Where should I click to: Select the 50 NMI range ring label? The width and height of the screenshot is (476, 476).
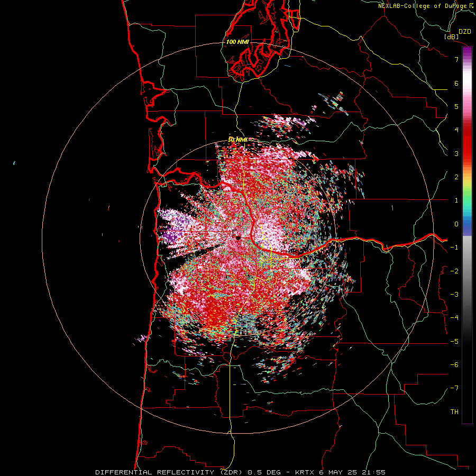tap(237, 140)
